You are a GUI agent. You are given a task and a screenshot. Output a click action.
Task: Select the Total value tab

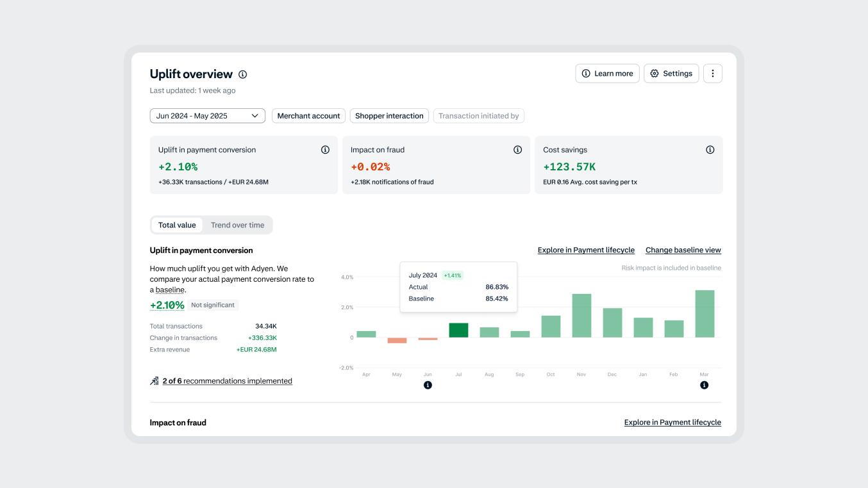177,225
